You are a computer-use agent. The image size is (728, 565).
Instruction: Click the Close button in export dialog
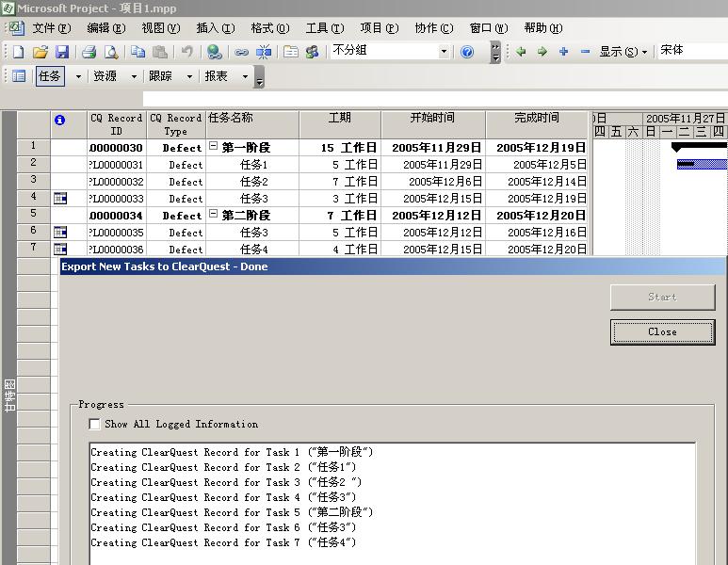(662, 332)
